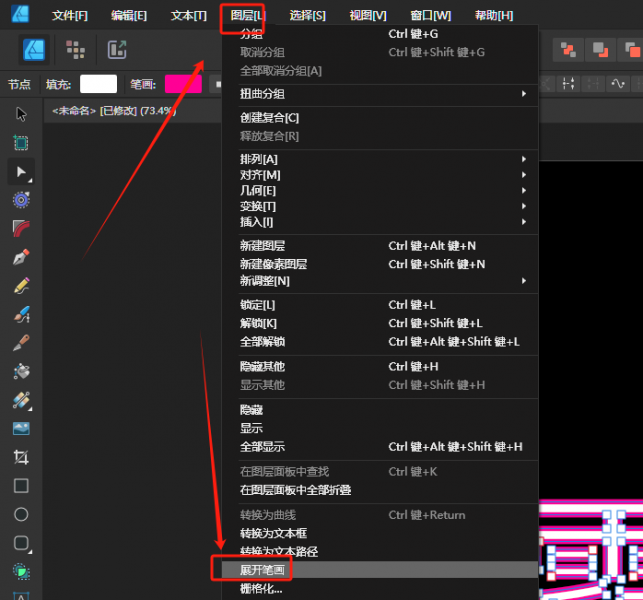Open the 文本[T] menu
643x600 pixels.
coord(189,16)
